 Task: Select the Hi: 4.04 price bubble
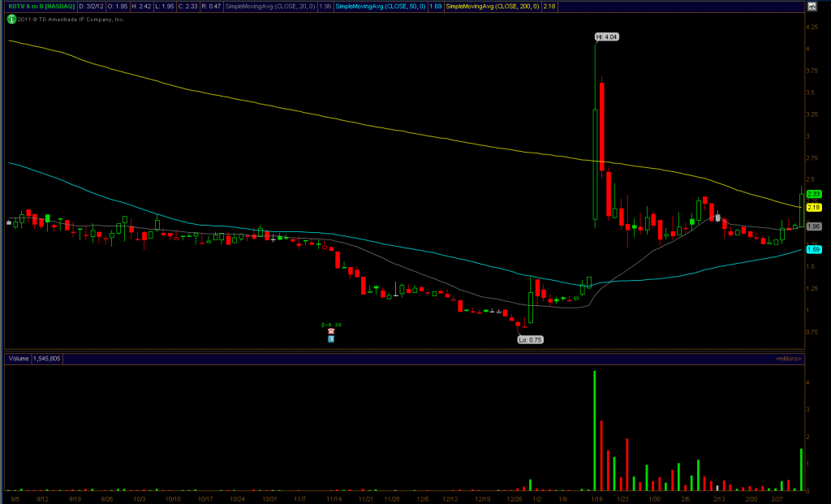[x=607, y=37]
